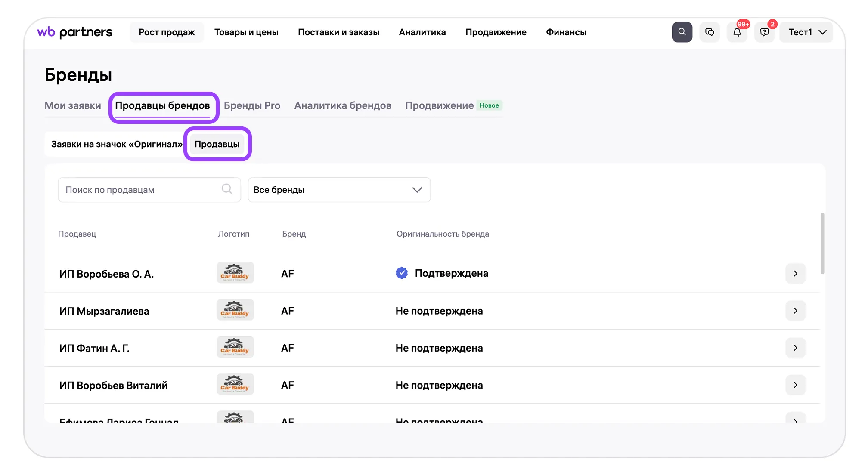
Task: Open the Аналитика menu
Action: pos(422,32)
